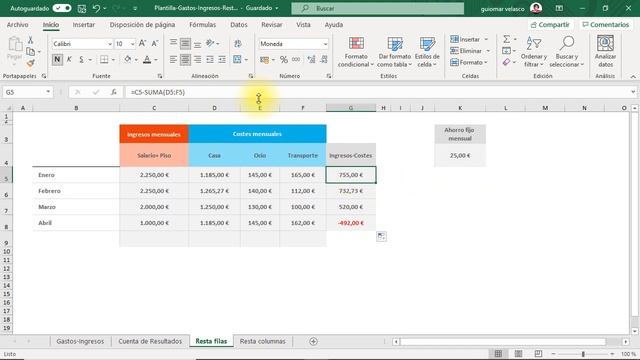The image size is (640, 360).
Task: Click the font color A icon
Action: point(147,60)
